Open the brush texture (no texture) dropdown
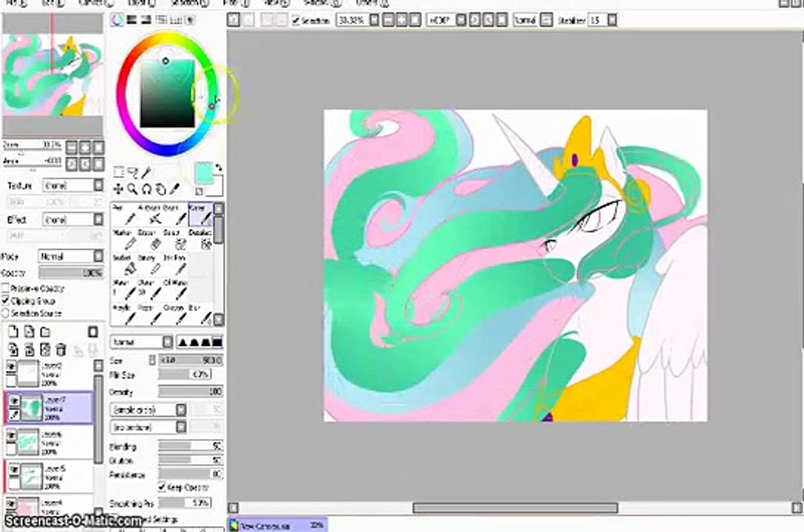This screenshot has height=532, width=804. [149, 427]
